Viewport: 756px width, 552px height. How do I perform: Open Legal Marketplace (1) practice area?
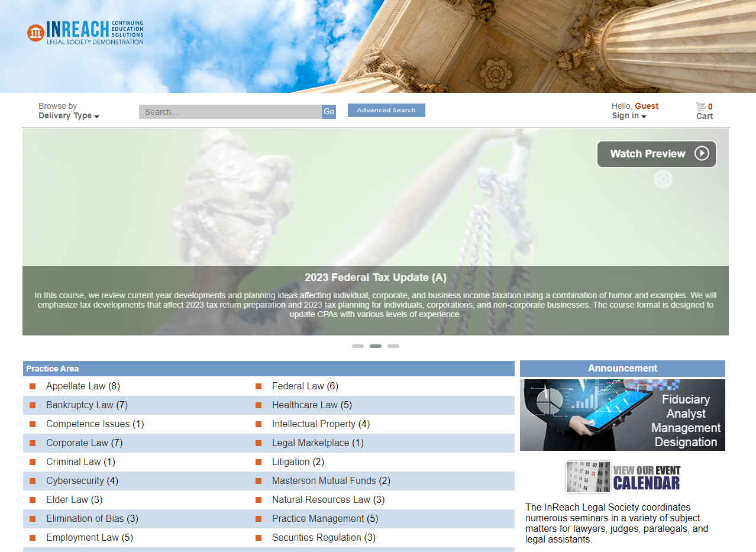pyautogui.click(x=318, y=443)
